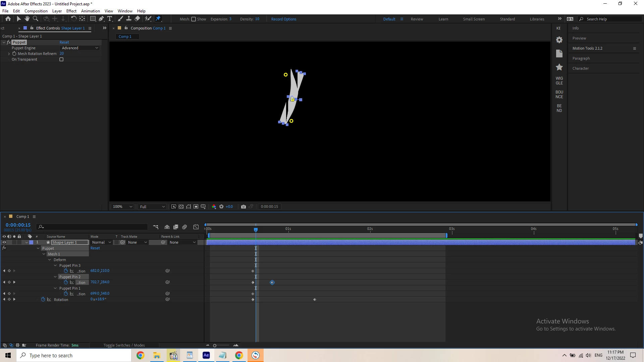The width and height of the screenshot is (644, 362).
Task: Open the Puppet Engine dropdown
Action: (80, 48)
